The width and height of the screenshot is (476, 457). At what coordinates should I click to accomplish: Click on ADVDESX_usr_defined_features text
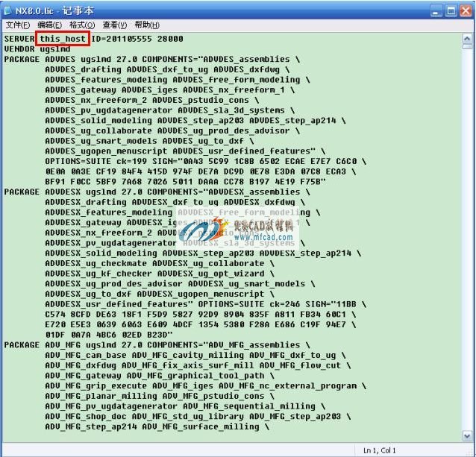point(119,304)
